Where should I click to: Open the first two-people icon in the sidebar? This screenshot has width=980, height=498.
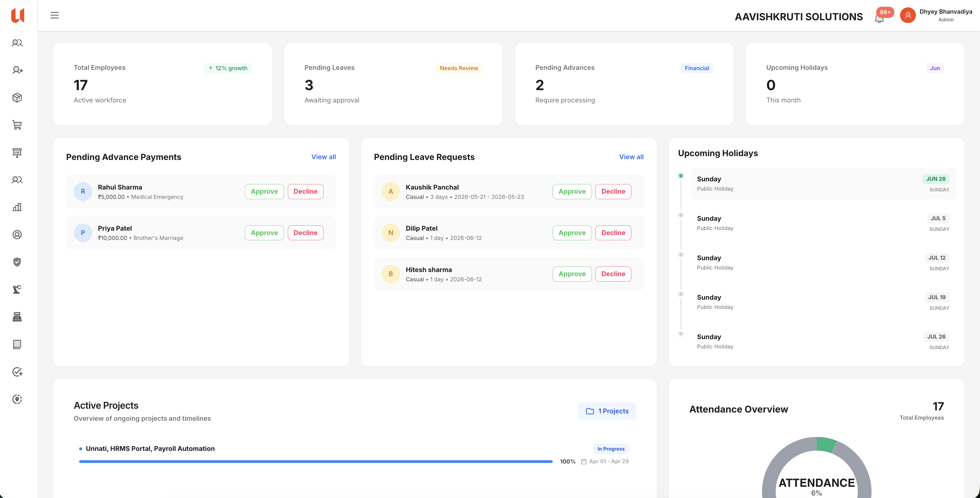(17, 43)
